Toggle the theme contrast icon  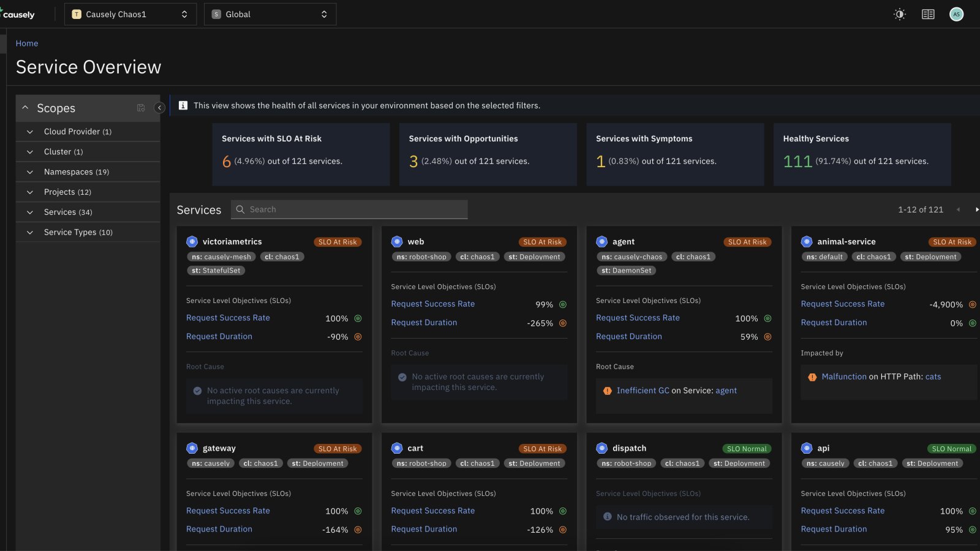[899, 13]
